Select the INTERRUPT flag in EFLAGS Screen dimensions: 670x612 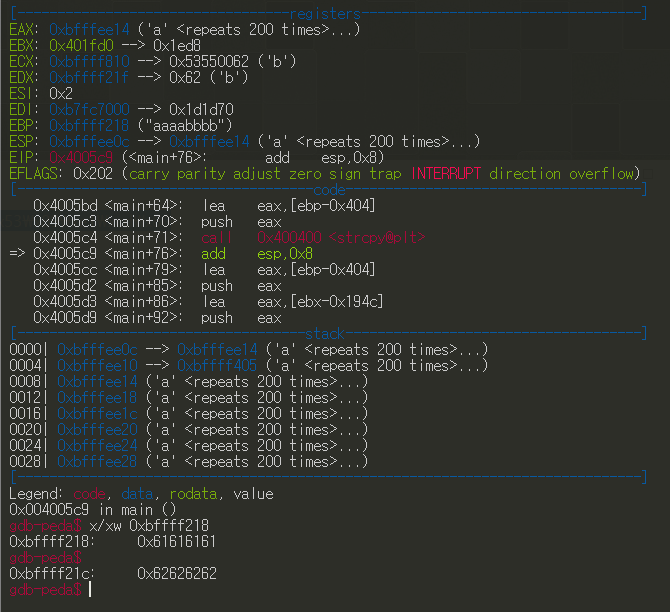446,174
